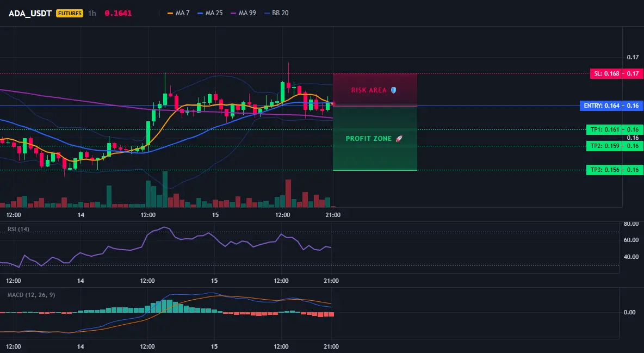Open the MACD (12, 26, 9) label
The height and width of the screenshot is (353, 644).
click(31, 295)
